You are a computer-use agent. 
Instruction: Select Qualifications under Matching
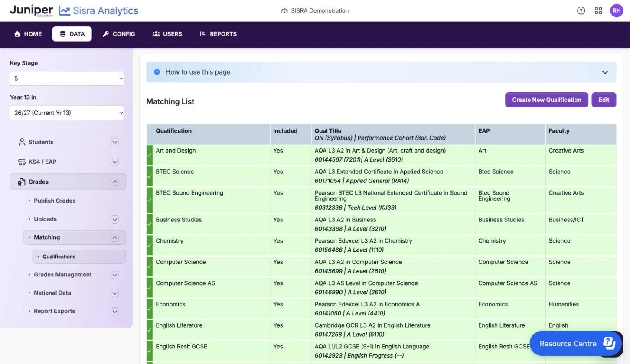(79, 257)
